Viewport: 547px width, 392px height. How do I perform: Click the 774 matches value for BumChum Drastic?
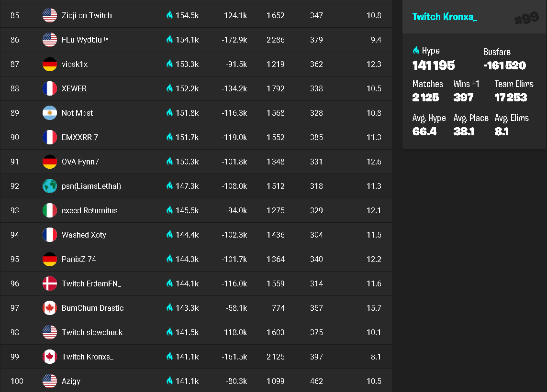pos(278,308)
